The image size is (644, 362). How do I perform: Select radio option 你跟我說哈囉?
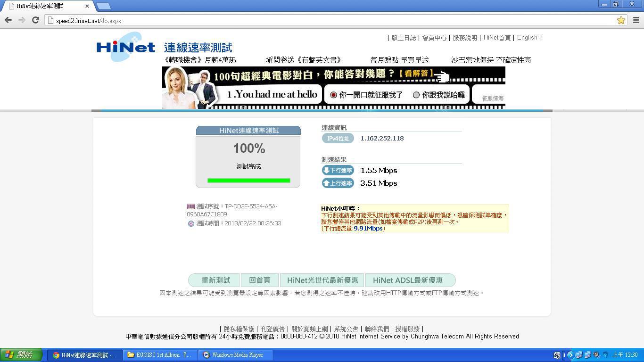pos(416,95)
